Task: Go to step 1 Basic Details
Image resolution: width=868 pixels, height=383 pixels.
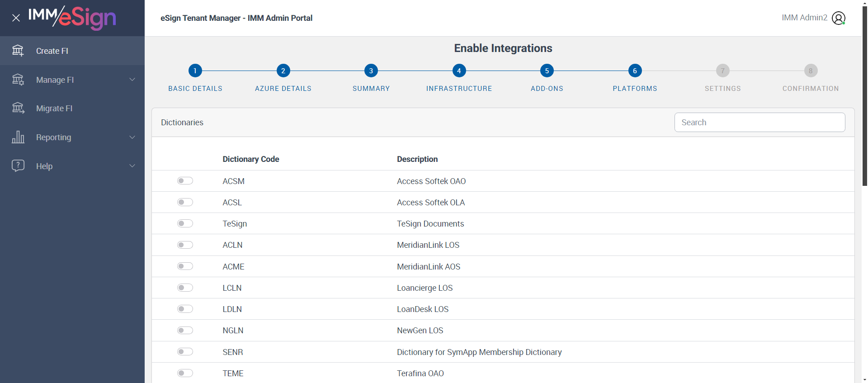Action: pos(195,71)
